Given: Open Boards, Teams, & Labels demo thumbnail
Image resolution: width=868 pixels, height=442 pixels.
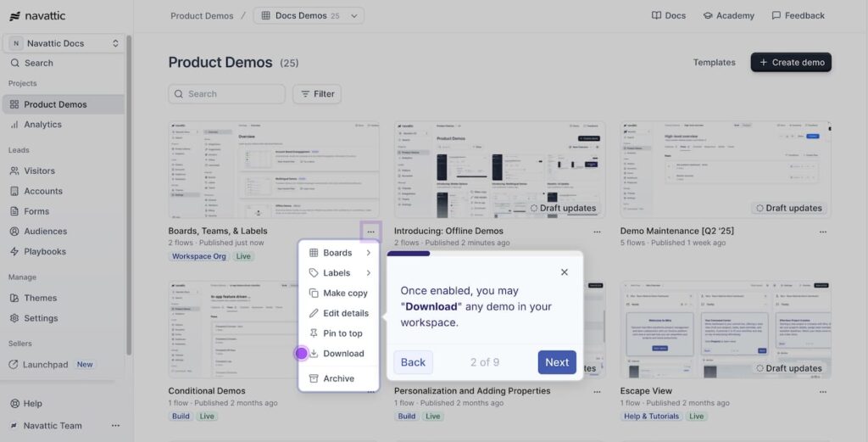Looking at the screenshot, I should coord(274,170).
